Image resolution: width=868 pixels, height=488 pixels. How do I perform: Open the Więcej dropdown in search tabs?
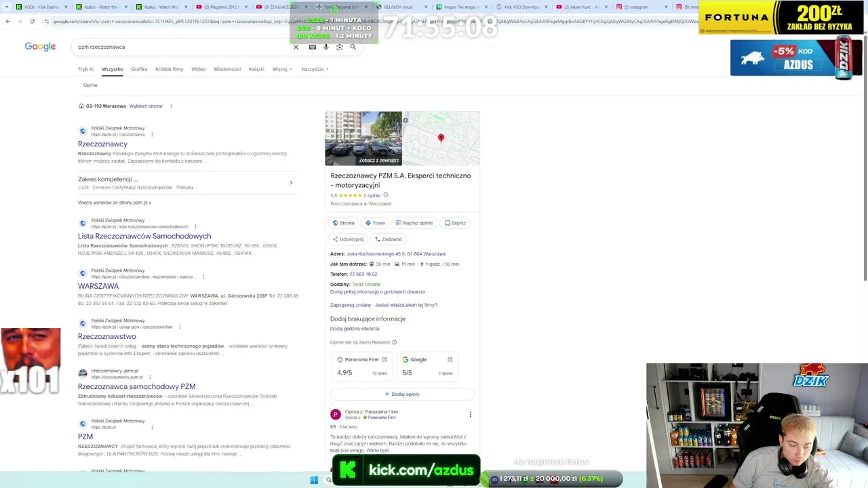point(282,69)
